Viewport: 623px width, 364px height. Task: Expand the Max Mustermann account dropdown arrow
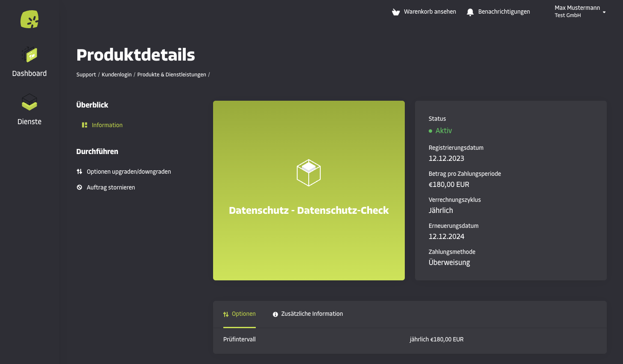(x=604, y=12)
